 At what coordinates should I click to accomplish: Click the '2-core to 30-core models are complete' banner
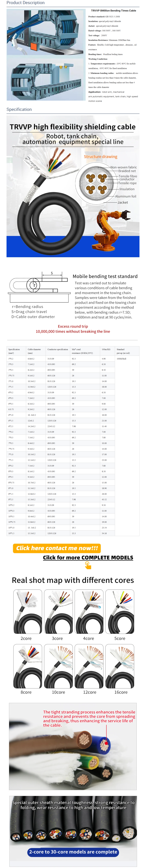pos(73,852)
